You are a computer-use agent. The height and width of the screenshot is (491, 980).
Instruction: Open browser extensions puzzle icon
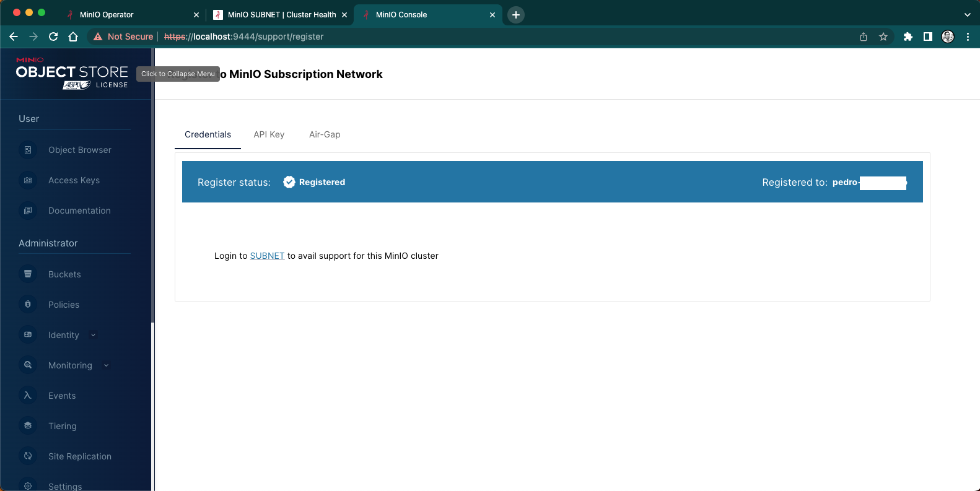coord(908,37)
